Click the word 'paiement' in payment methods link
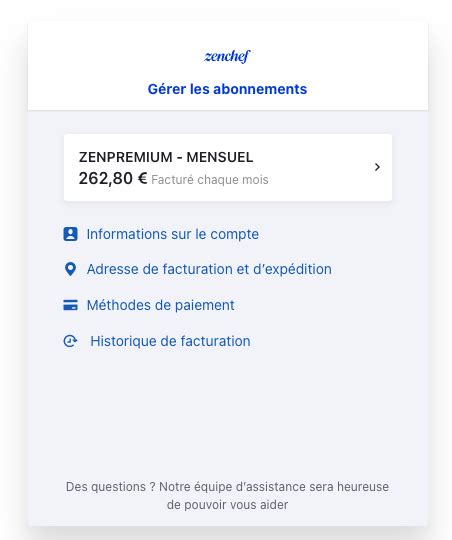Screen dimensions: 452x540 tap(205, 305)
